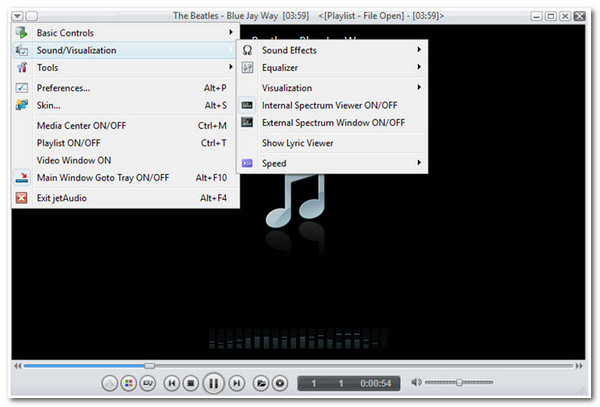
Task: Click the volume slider handle
Action: click(x=459, y=382)
